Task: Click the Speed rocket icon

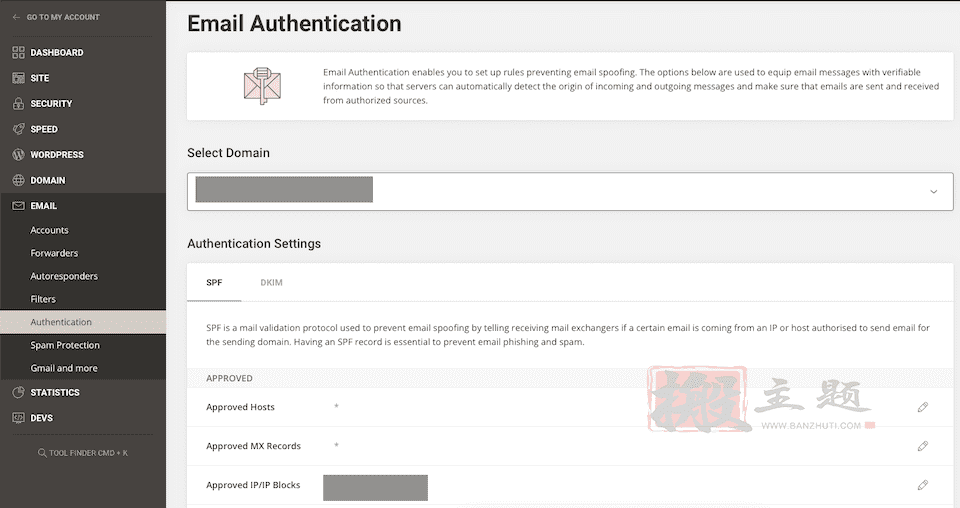Action: coord(18,129)
